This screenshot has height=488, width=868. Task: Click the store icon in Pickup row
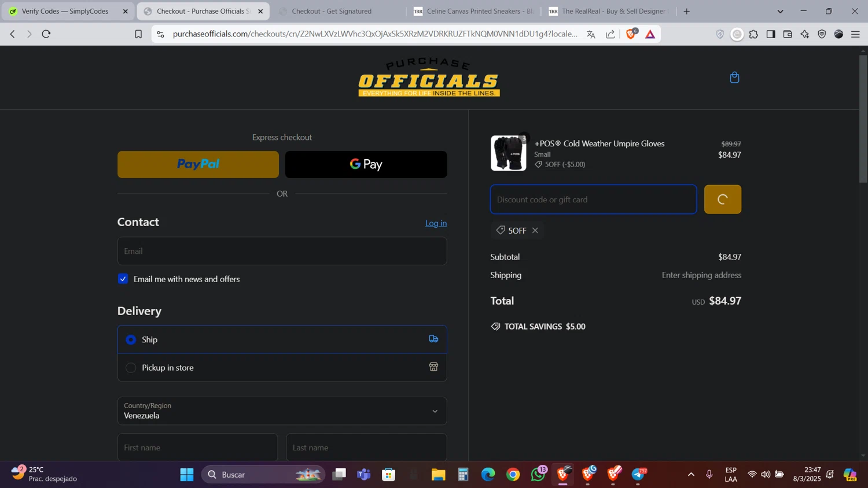433,367
